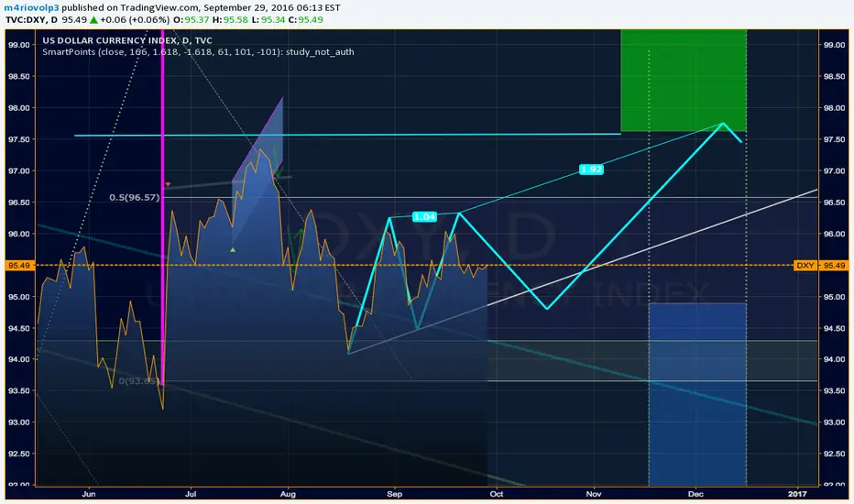Select the blue rectangle zone below 95.00

tap(697, 394)
